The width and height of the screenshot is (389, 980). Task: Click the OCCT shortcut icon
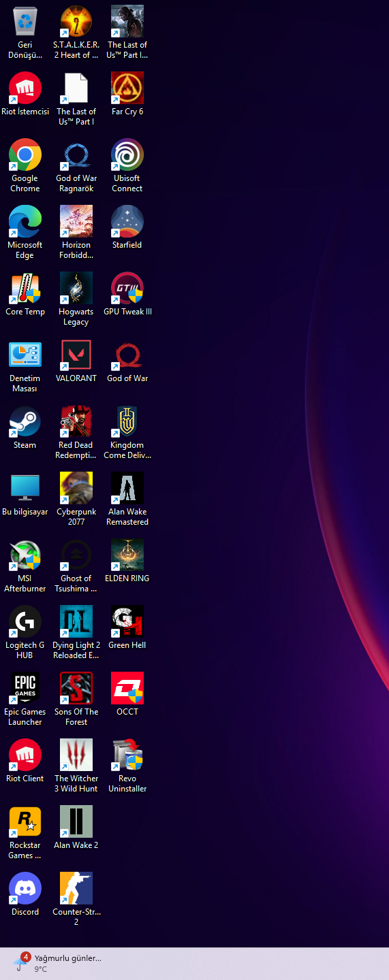[x=127, y=689]
